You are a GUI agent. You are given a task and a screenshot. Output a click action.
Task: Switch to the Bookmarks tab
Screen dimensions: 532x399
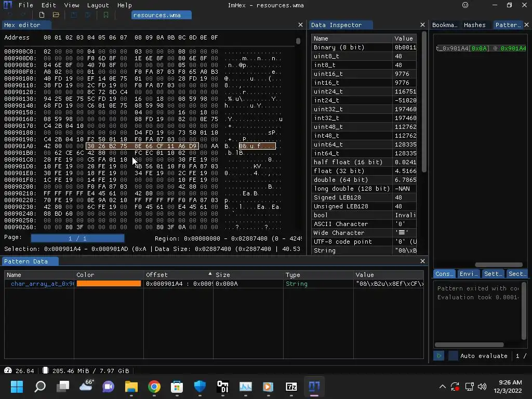click(x=445, y=25)
